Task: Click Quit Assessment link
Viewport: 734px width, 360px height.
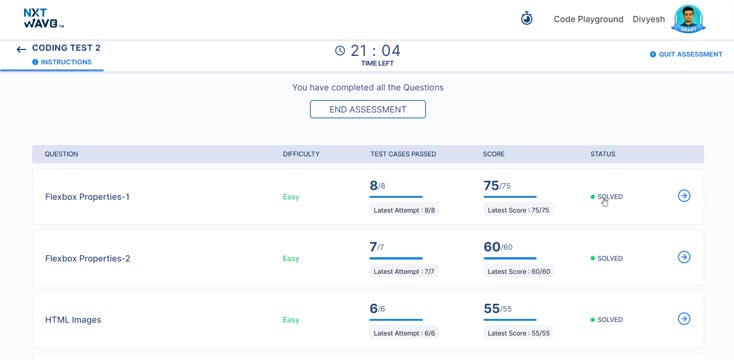Action: click(690, 54)
